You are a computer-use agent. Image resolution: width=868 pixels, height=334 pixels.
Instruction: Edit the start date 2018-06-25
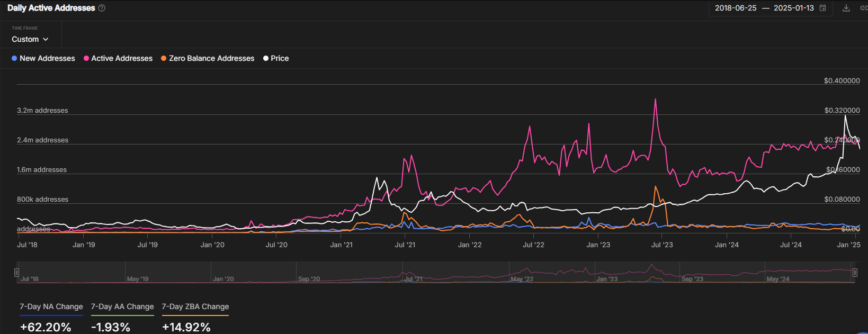(736, 8)
